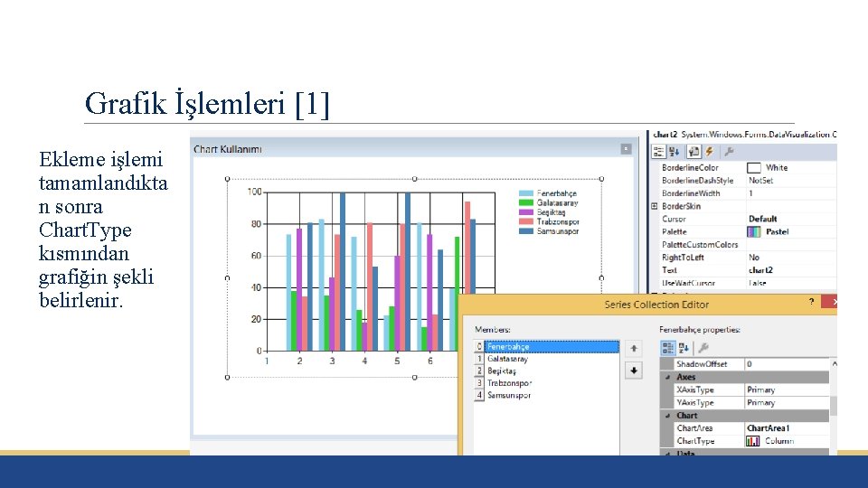Click the BorderlineColor property name
Viewport: 868px width, 488px height.
click(690, 168)
